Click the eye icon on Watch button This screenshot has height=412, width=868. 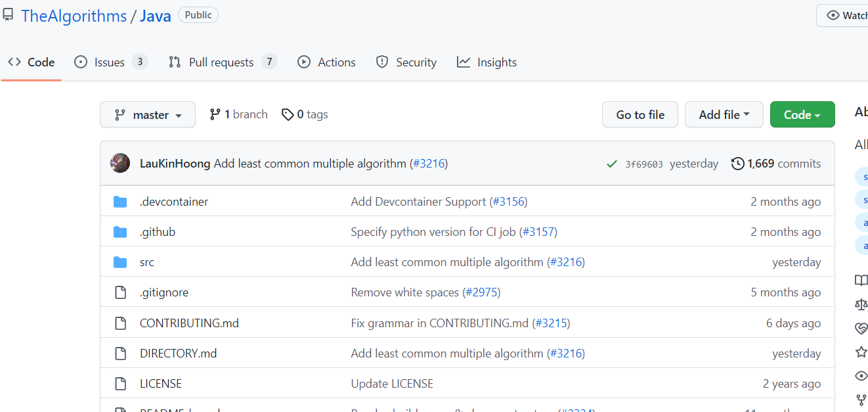(x=833, y=15)
